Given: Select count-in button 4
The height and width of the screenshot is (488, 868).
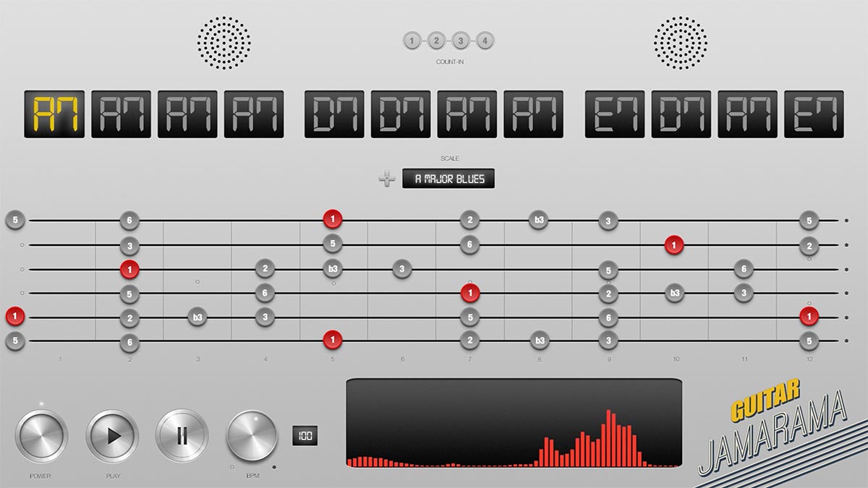Looking at the screenshot, I should click(485, 41).
